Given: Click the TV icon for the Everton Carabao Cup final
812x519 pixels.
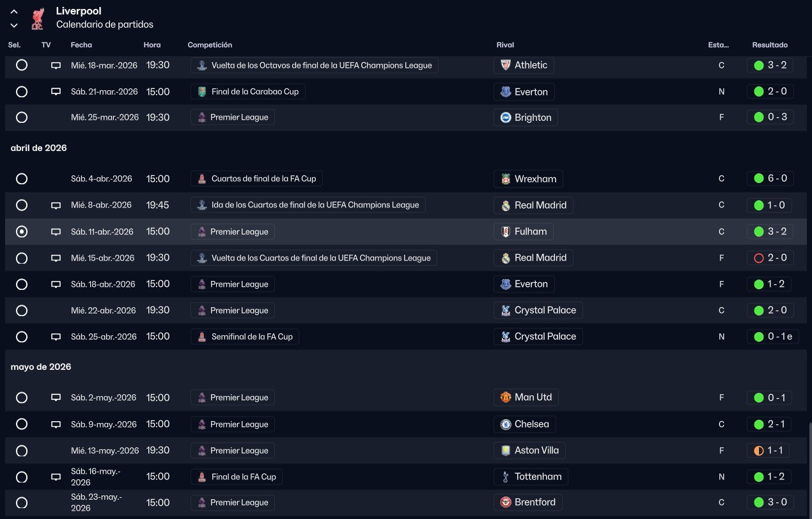Looking at the screenshot, I should tap(56, 92).
